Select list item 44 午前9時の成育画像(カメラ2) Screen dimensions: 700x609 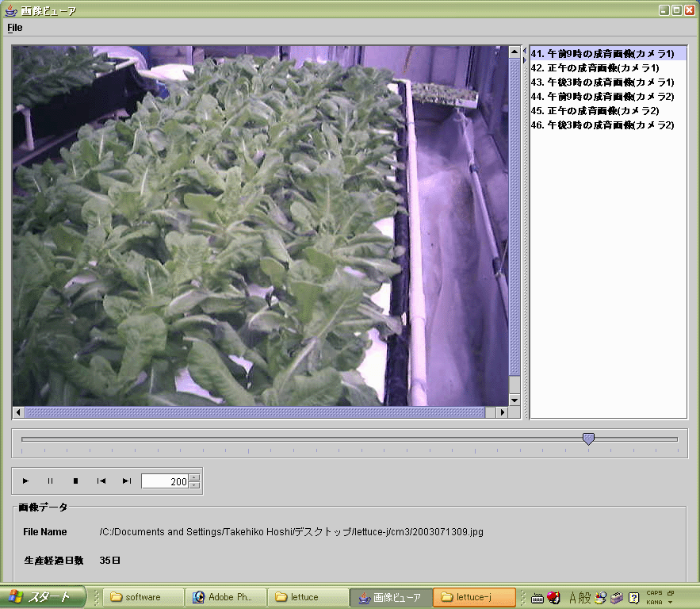pyautogui.click(x=602, y=97)
